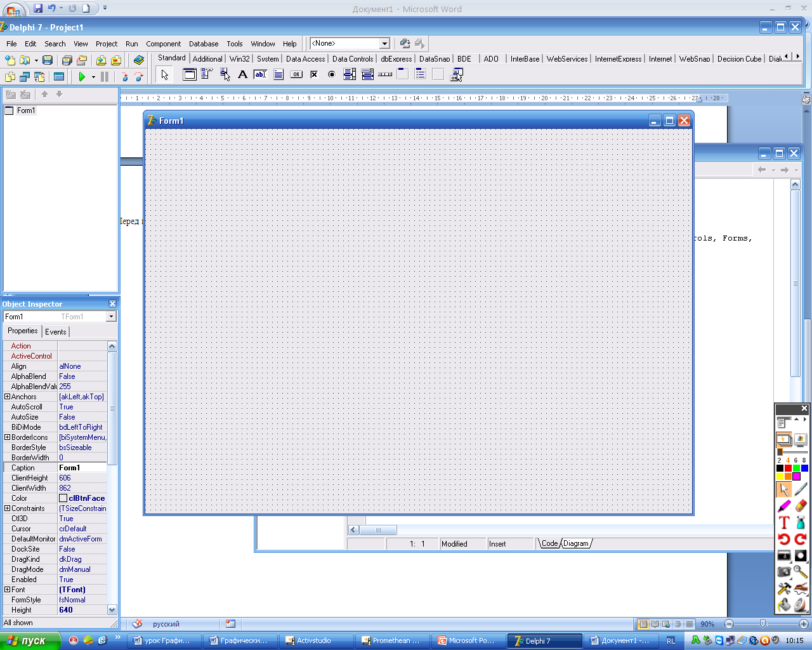Expand the Constraints property
Viewport: 812px width, 650px height.
pos(7,508)
